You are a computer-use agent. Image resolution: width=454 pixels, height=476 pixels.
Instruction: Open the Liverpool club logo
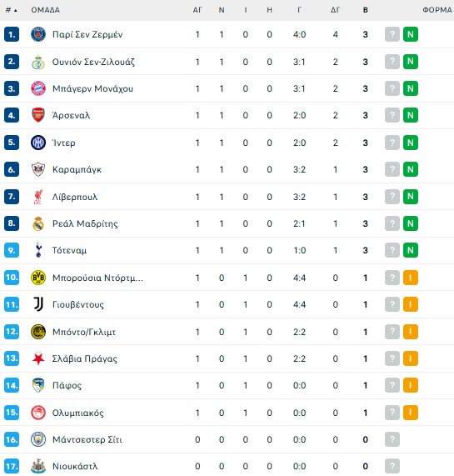[38, 197]
